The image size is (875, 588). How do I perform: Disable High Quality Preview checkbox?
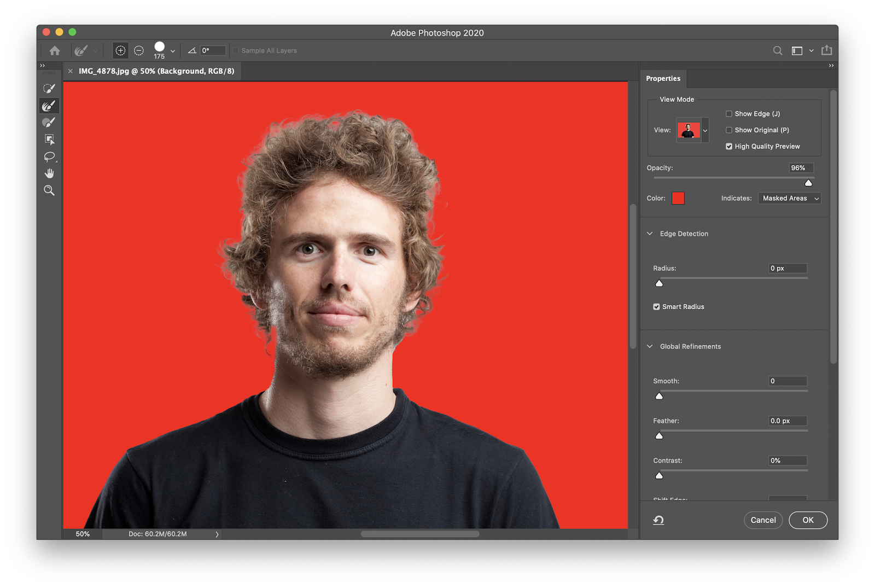click(729, 147)
